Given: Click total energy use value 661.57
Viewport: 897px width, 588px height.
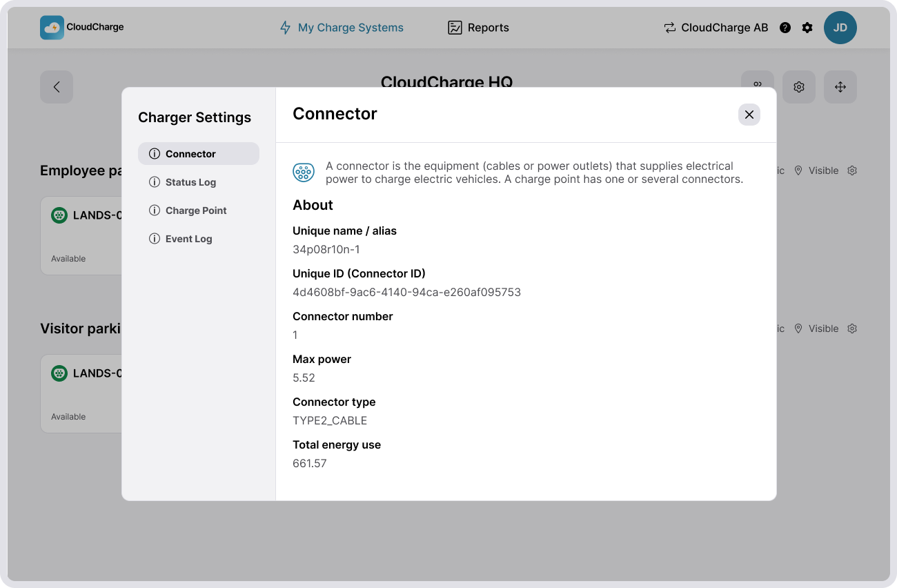Looking at the screenshot, I should click(310, 463).
